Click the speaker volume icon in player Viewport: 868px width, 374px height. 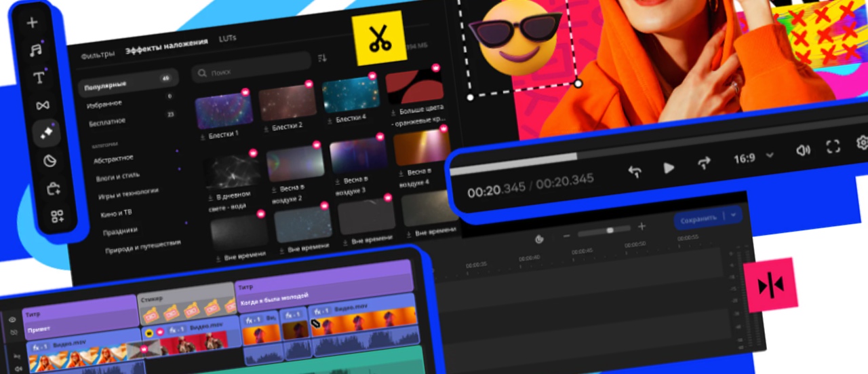pos(803,150)
